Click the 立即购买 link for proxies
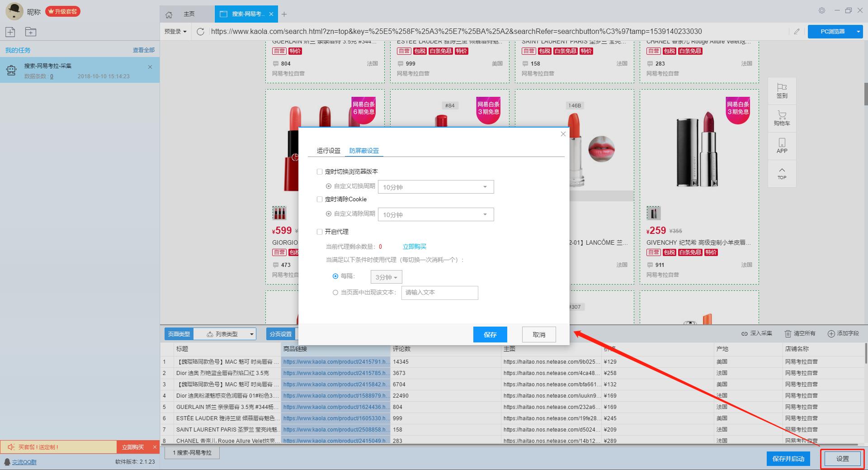The height and width of the screenshot is (470, 868). tap(415, 247)
